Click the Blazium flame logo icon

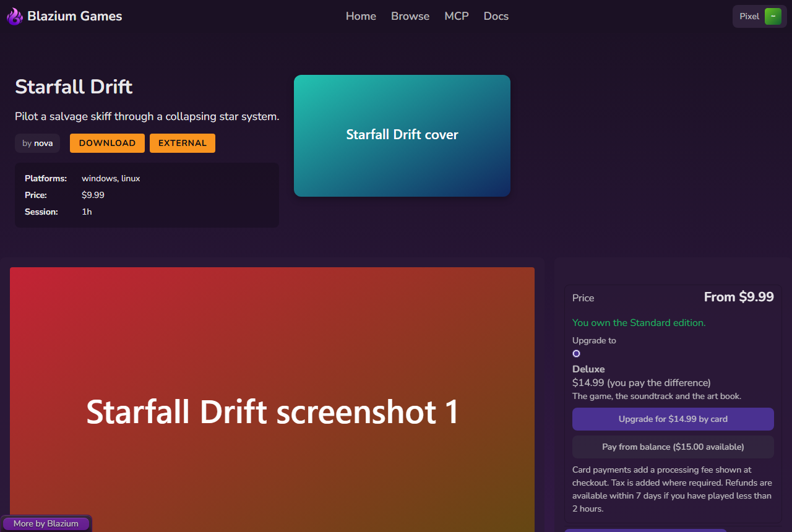[x=15, y=17]
